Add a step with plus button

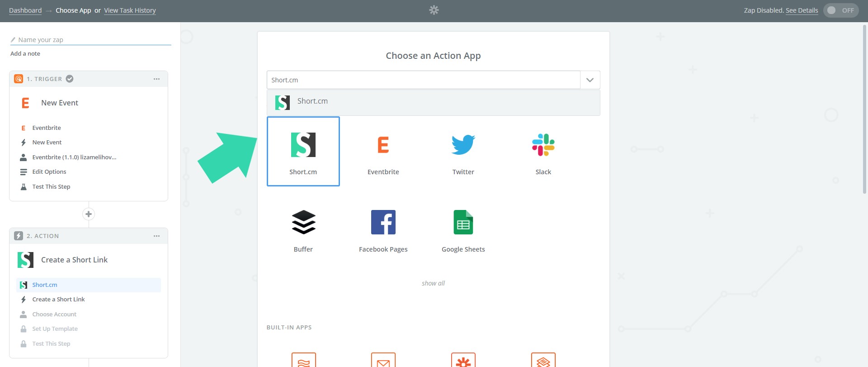click(x=89, y=214)
